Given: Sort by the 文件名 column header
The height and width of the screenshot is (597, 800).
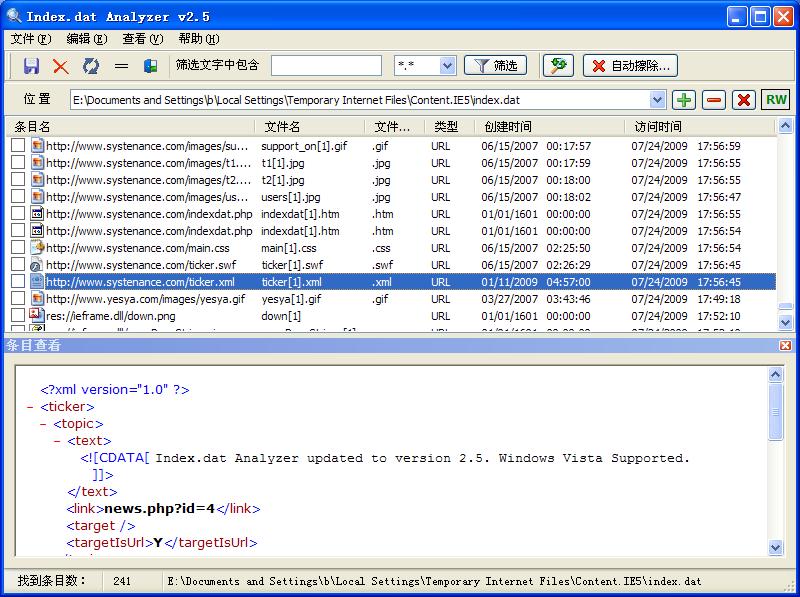Looking at the screenshot, I should [x=310, y=127].
